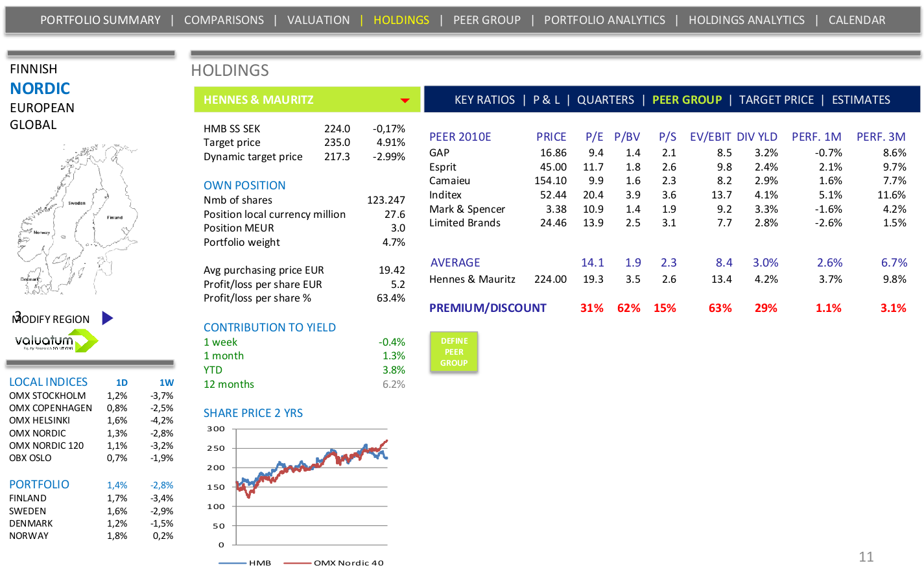
Task: Select the Sweden portfolio row
Action: pyautogui.click(x=91, y=511)
